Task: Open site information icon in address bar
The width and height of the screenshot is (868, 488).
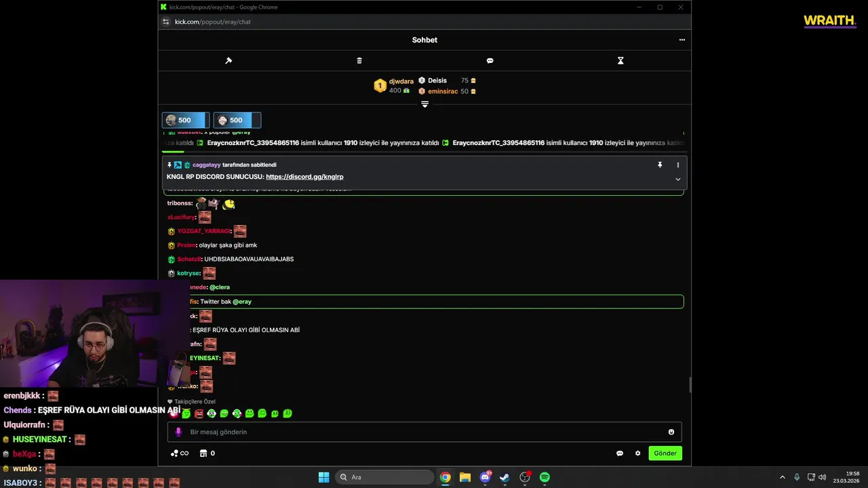Action: point(165,22)
